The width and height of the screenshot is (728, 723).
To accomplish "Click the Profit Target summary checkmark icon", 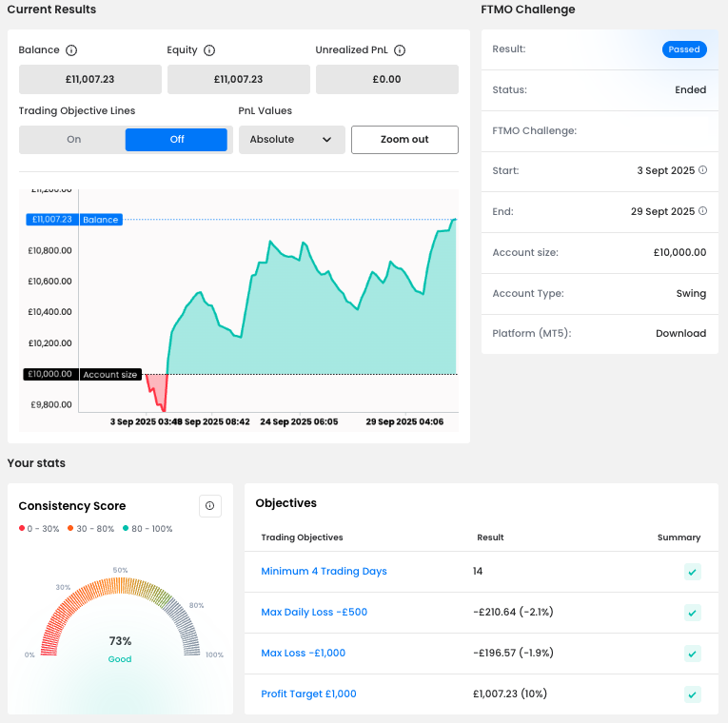I will point(693,694).
